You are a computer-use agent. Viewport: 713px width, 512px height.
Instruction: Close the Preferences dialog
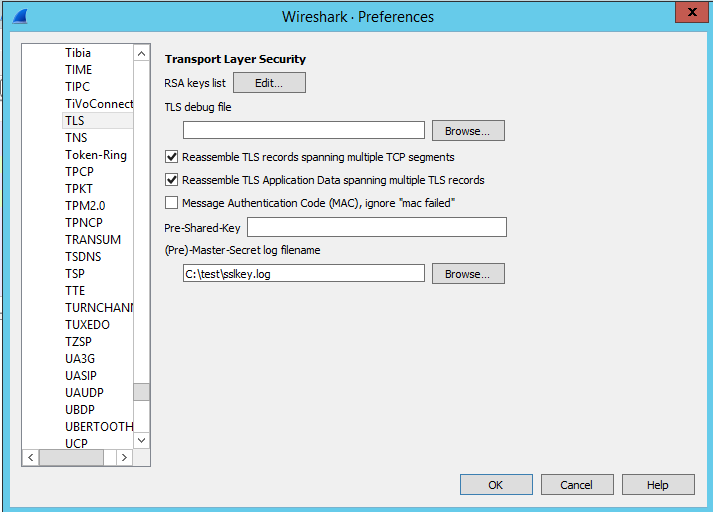click(692, 12)
